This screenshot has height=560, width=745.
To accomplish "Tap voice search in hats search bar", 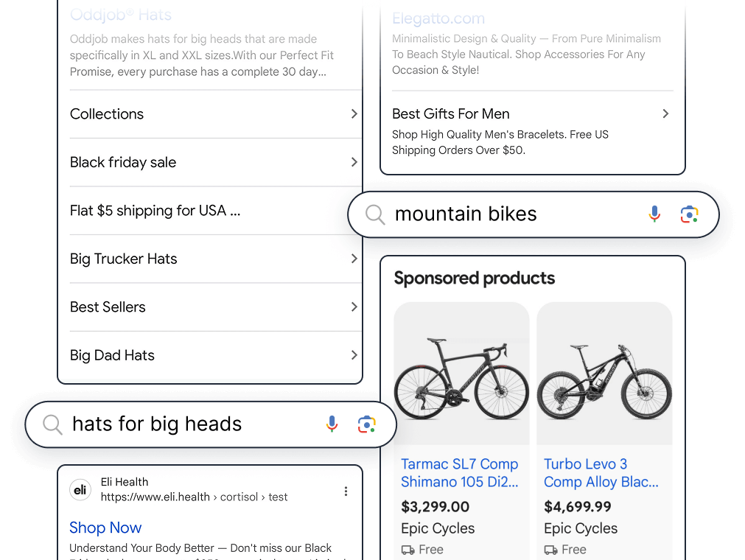I will (x=332, y=424).
